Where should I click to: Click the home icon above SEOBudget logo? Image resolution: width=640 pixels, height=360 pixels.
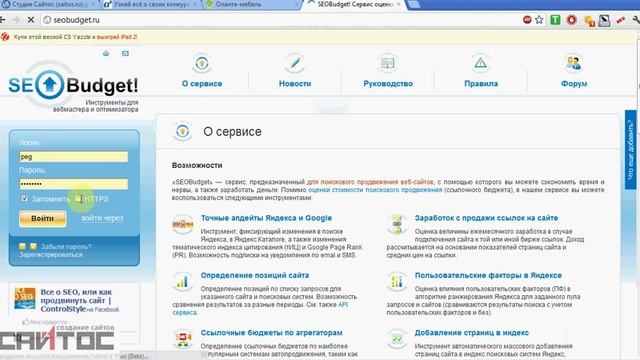[106, 53]
